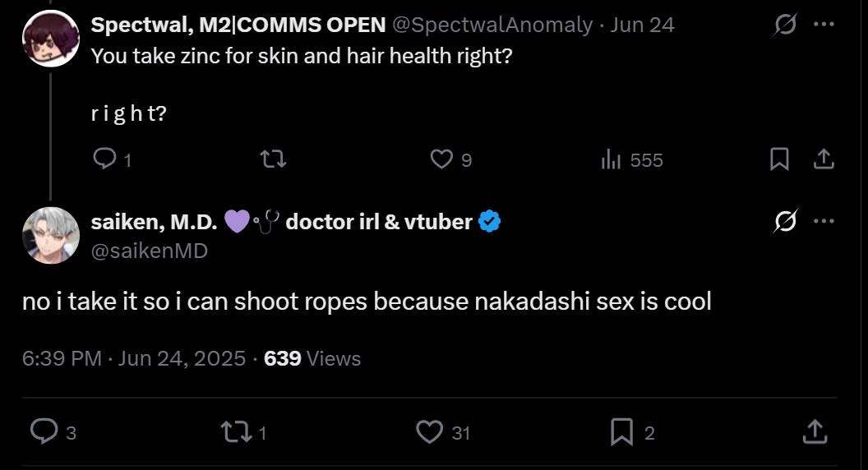Like Spectwal's tweet with 9 likes
This screenshot has width=868, height=470.
442,159
